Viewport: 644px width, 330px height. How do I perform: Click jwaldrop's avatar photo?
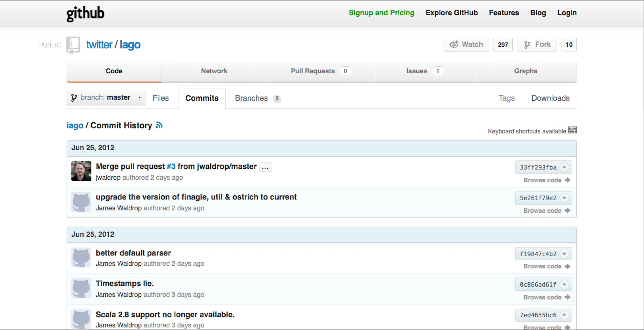[81, 171]
